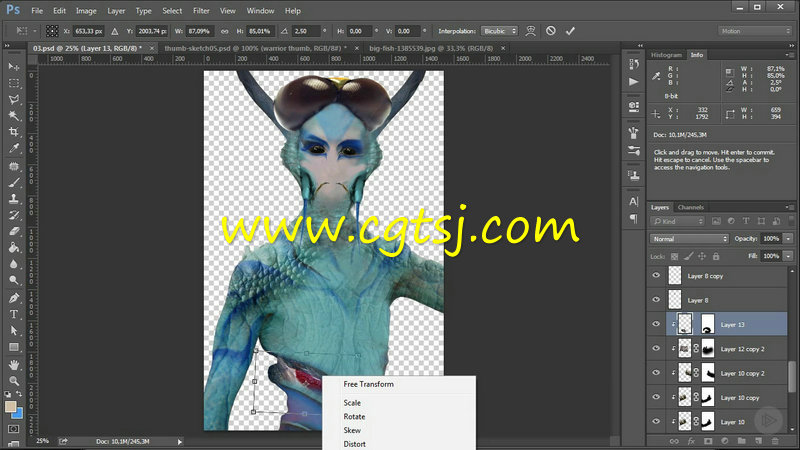Open the Layer menu
The image size is (800, 450).
(116, 11)
